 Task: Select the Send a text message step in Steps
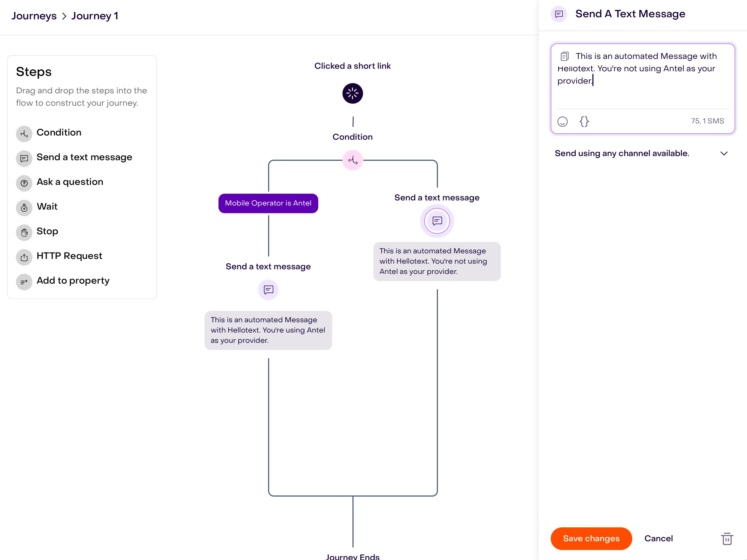[x=84, y=157]
